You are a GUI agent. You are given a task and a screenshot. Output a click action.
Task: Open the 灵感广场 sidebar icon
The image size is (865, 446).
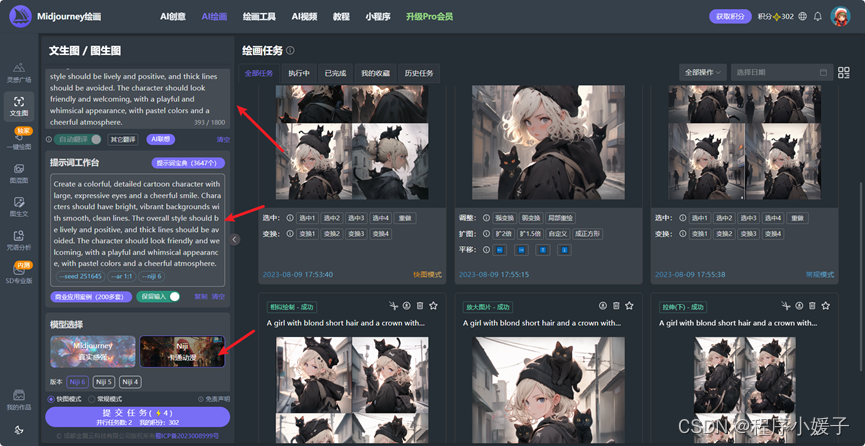19,72
